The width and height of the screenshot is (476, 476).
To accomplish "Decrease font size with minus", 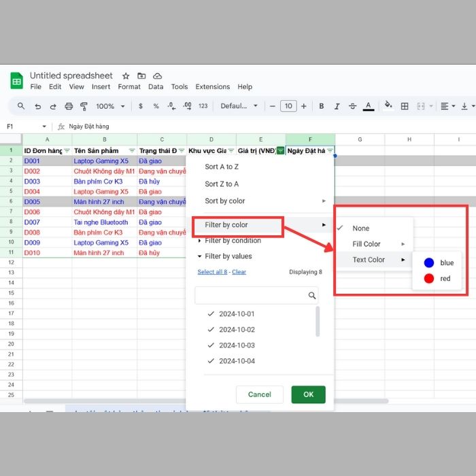I will [x=272, y=106].
